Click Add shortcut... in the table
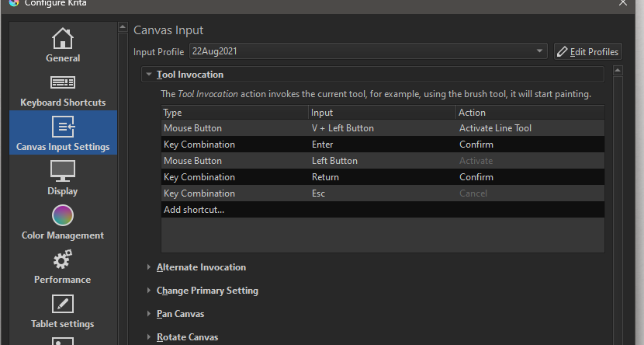The width and height of the screenshot is (644, 345). click(194, 210)
